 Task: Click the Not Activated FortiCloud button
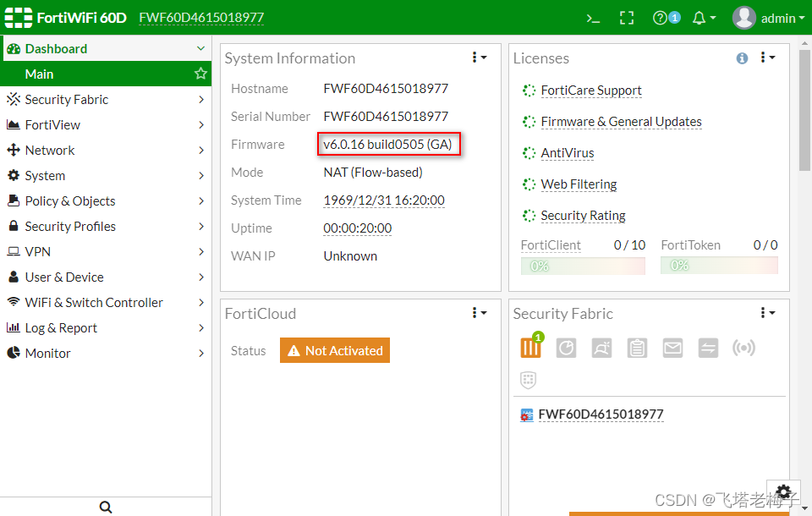[335, 351]
